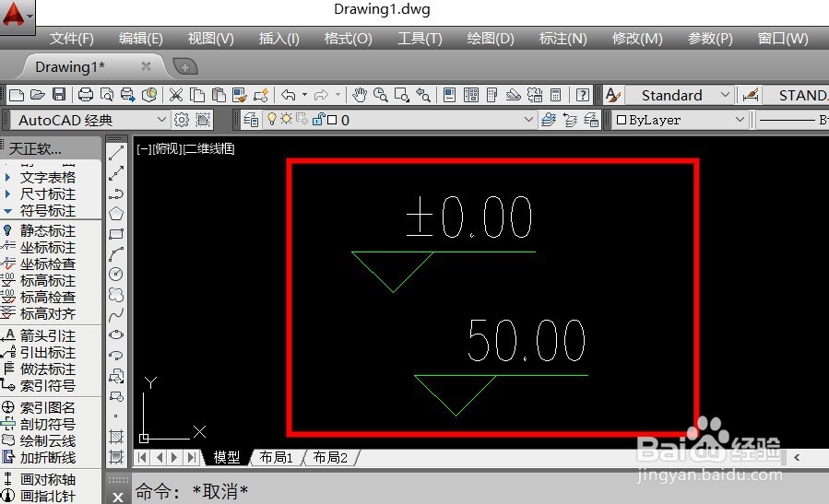Click Workspace Settings gear icon
The width and height of the screenshot is (829, 504).
click(x=182, y=120)
